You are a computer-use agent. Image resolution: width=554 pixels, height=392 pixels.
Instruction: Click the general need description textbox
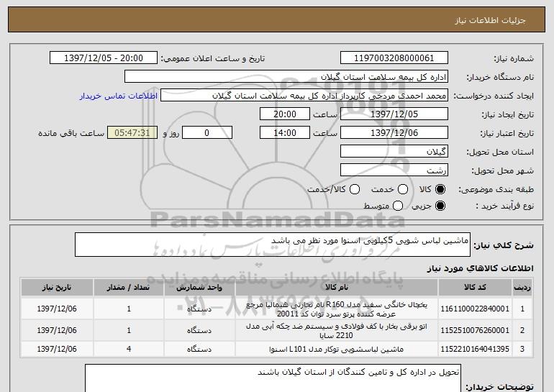pos(273,245)
